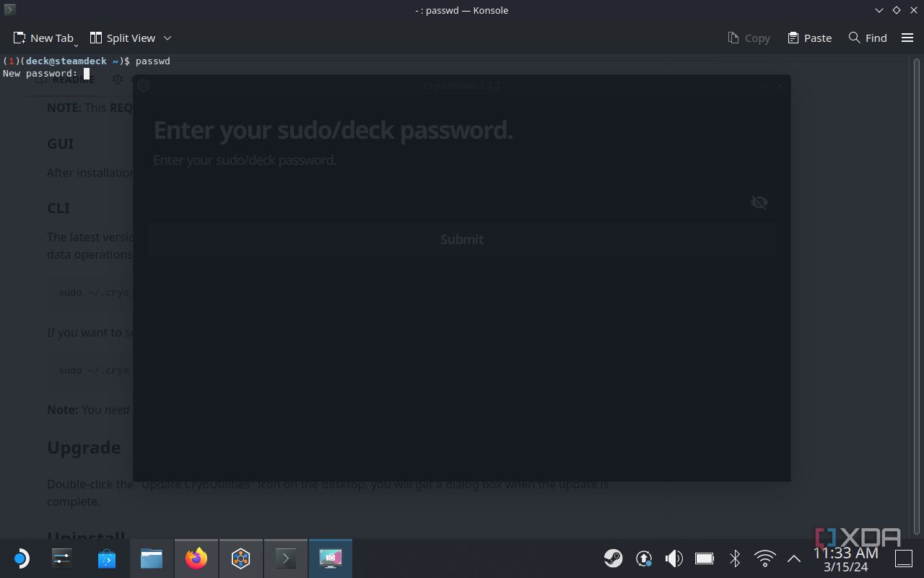
Task: Toggle password visibility with the eye icon
Action: 759,202
